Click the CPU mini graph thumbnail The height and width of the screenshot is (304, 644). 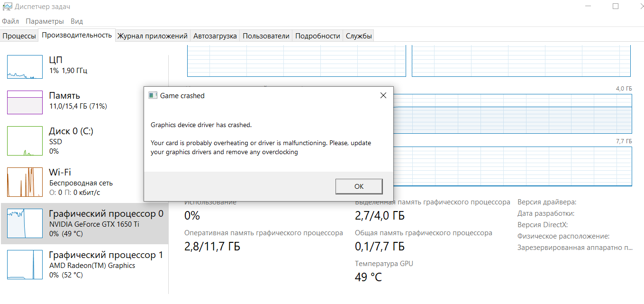(x=25, y=67)
